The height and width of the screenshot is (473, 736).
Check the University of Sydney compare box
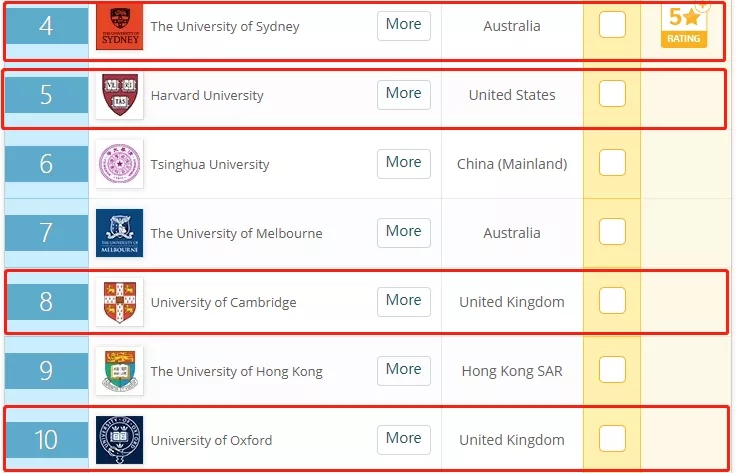coord(612,25)
